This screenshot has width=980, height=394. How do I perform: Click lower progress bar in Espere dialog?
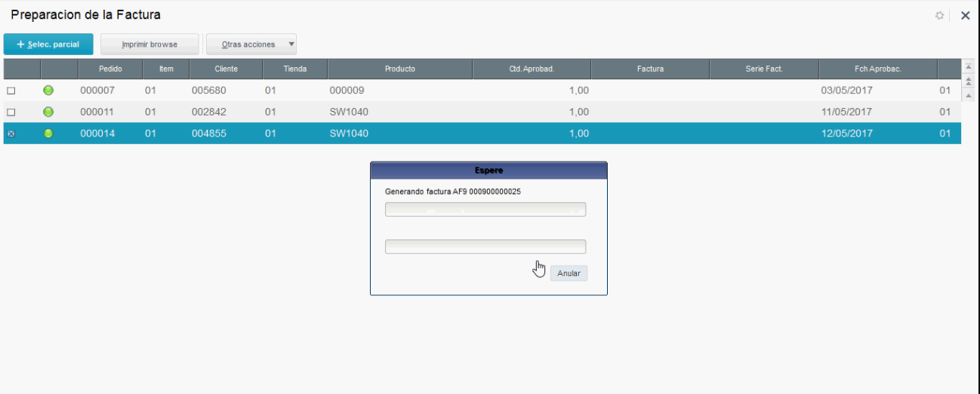(x=485, y=247)
